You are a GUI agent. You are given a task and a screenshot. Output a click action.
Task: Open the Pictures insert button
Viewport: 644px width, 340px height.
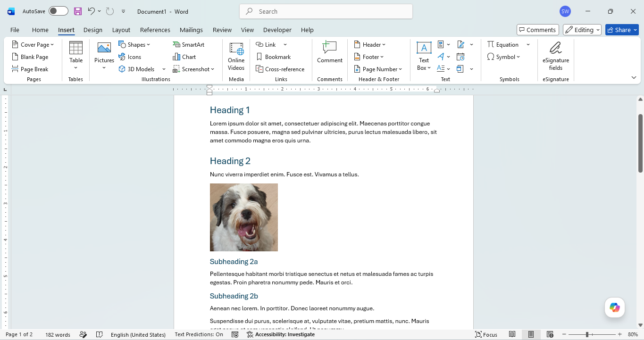(104, 55)
